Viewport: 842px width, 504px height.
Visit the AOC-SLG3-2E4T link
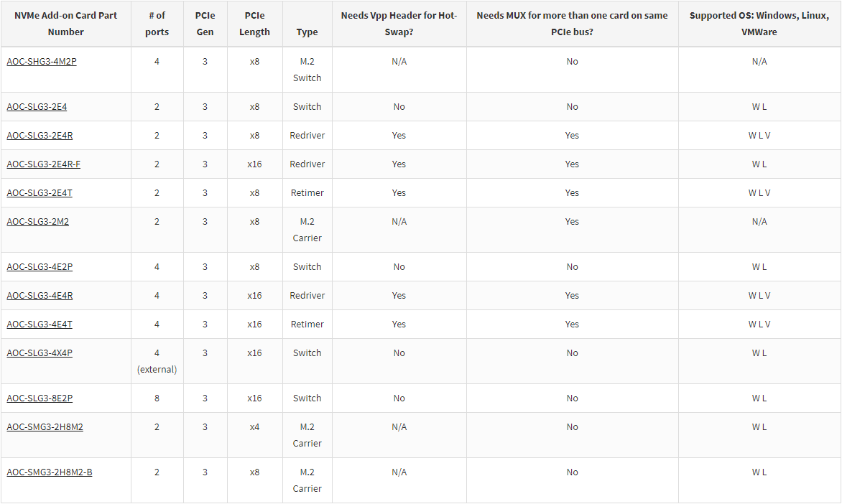click(x=40, y=192)
